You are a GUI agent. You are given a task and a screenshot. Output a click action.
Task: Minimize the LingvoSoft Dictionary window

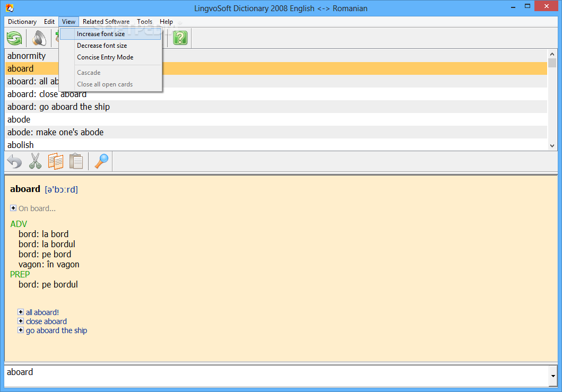(x=513, y=6)
